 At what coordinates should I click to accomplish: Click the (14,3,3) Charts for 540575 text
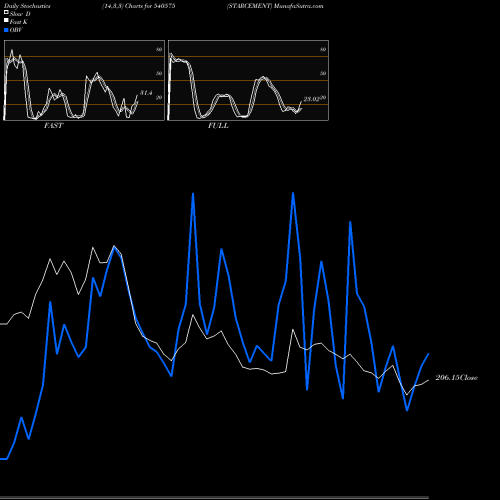(x=139, y=6)
